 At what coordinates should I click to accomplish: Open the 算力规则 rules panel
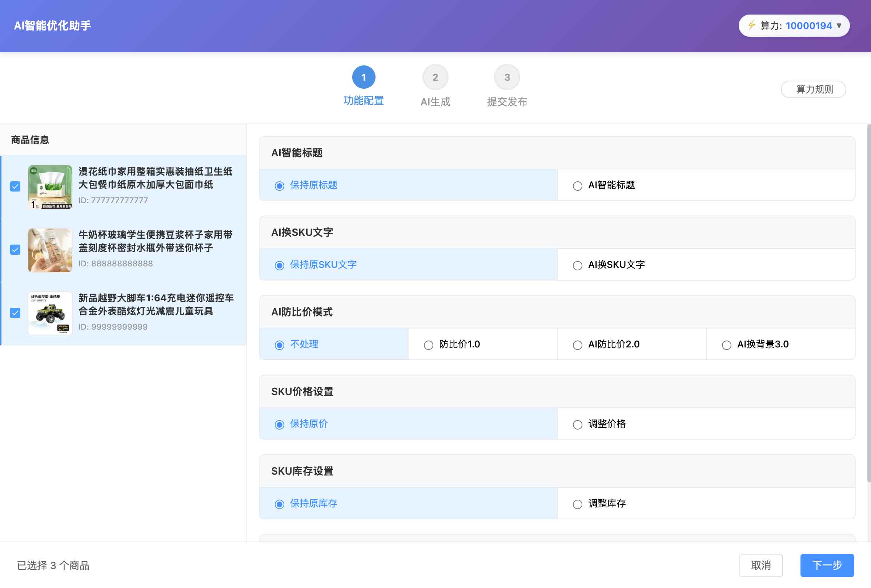click(813, 89)
